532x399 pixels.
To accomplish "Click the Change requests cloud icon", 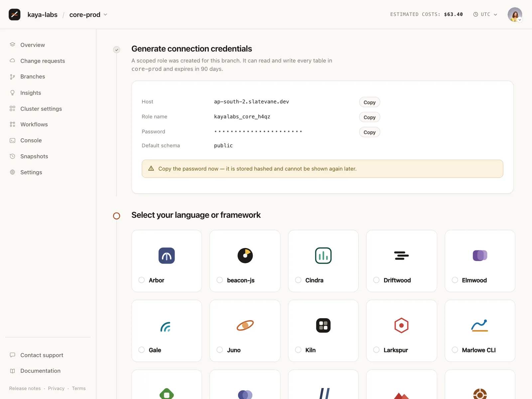I will click(13, 61).
